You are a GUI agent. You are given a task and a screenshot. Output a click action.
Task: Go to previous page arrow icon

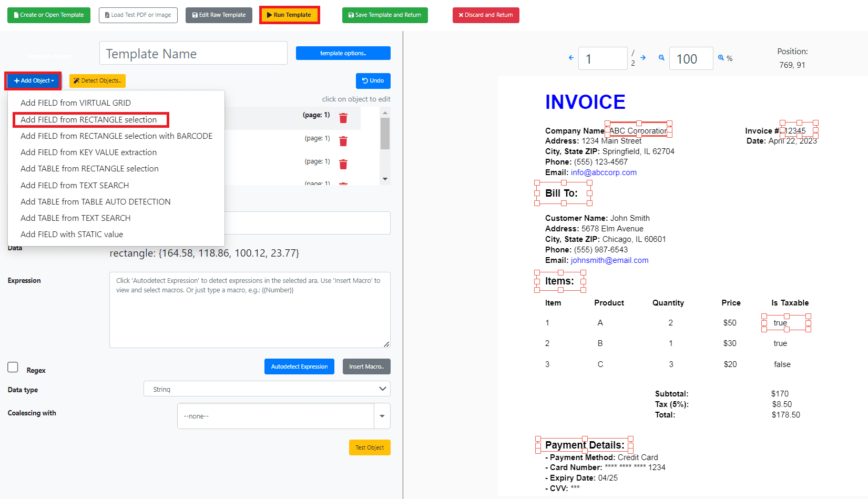pos(571,58)
